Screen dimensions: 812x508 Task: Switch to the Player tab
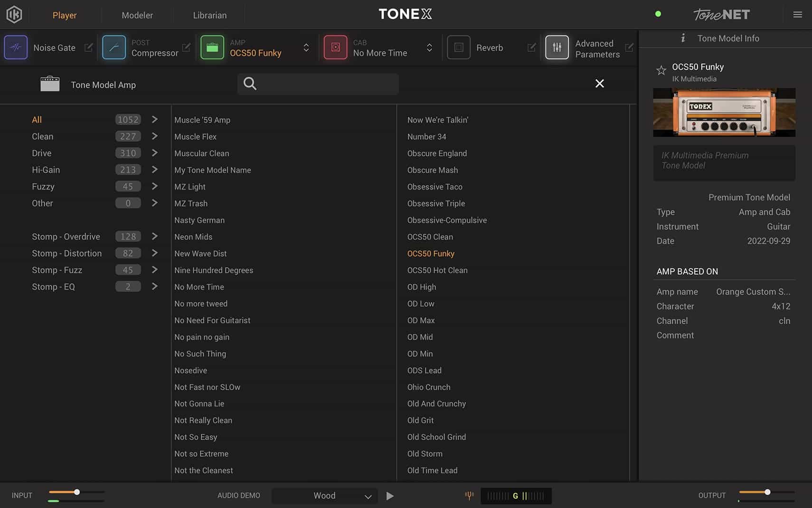[65, 15]
